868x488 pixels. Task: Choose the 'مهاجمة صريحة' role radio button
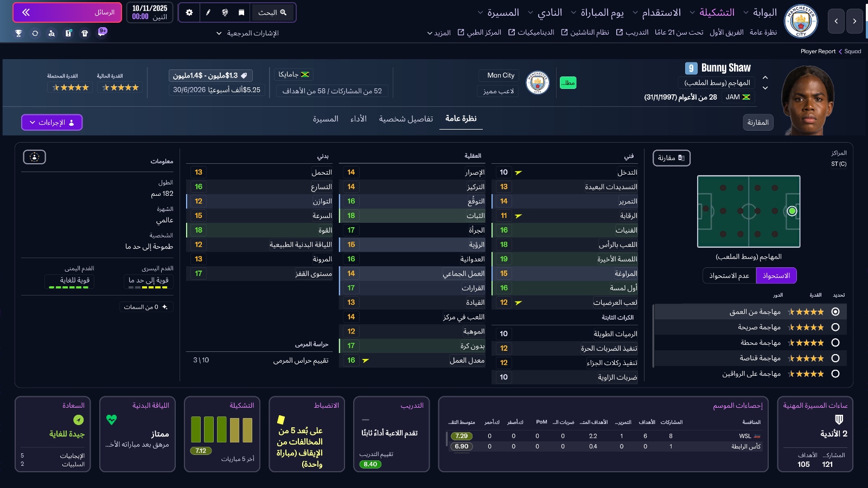pos(835,327)
